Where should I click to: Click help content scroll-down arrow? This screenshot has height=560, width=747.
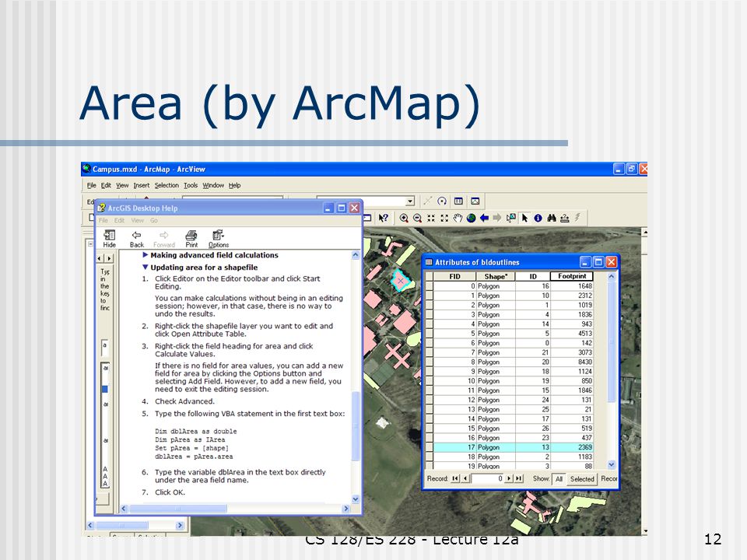point(356,499)
